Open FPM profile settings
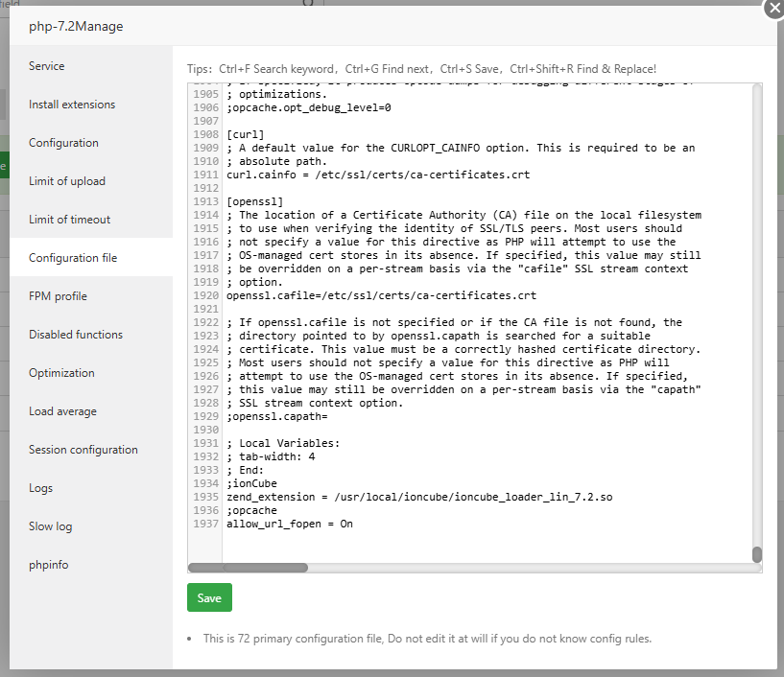 pyautogui.click(x=58, y=296)
